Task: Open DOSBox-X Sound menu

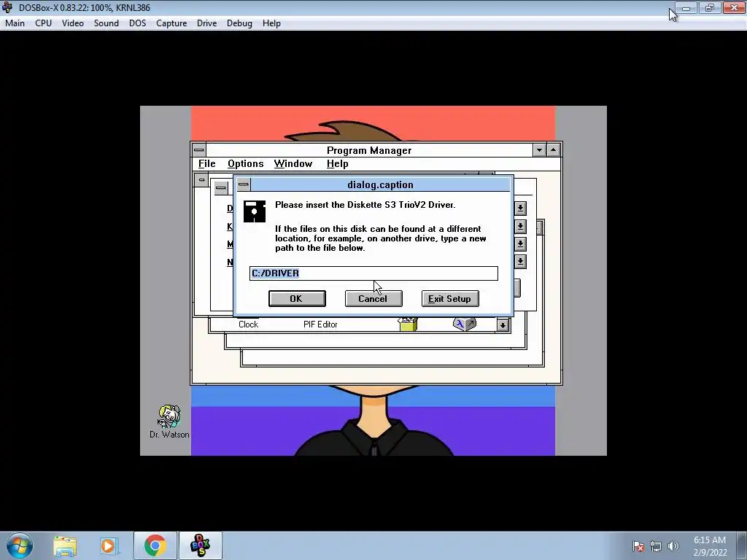Action: 107,23
